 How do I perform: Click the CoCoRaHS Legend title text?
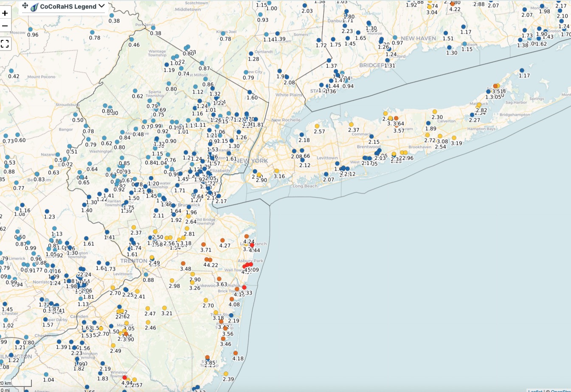click(68, 6)
